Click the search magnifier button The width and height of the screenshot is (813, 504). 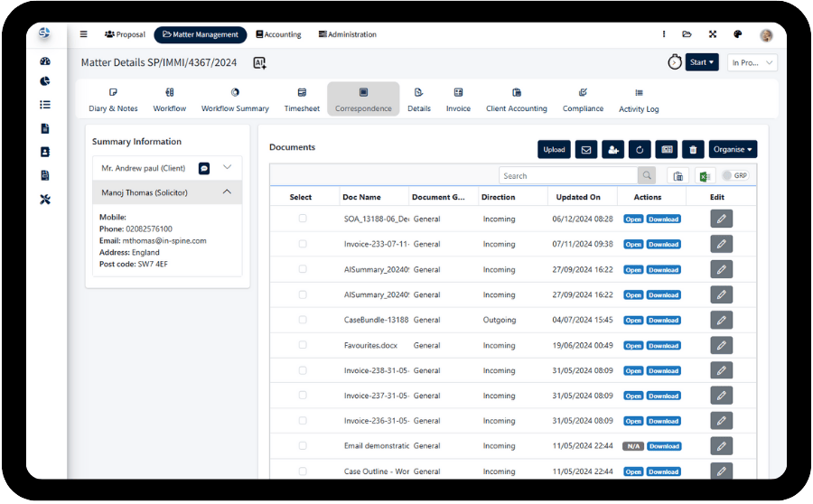tap(647, 176)
